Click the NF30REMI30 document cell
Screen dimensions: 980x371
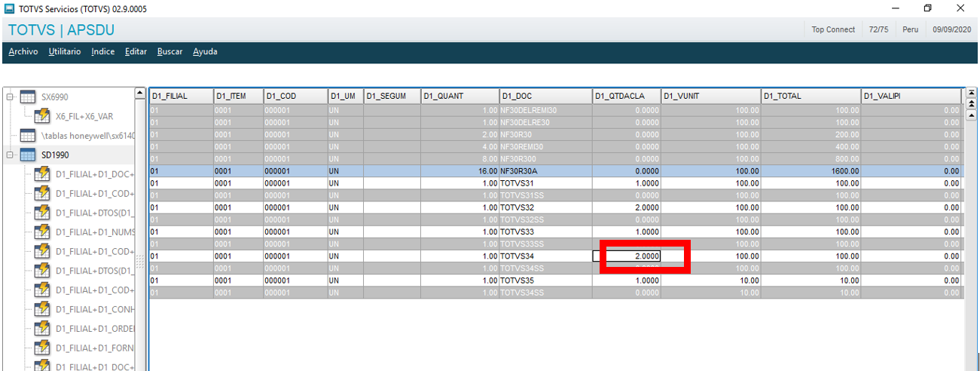(545, 146)
